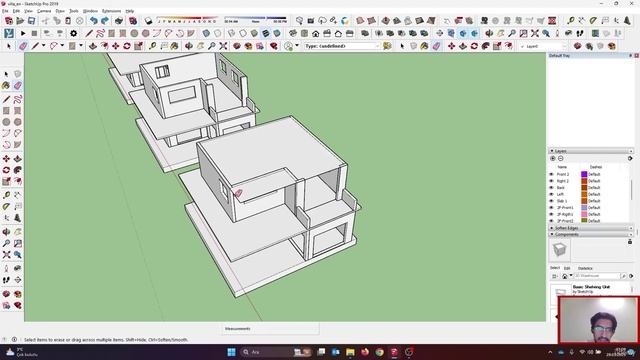Select the Walk footprints tool
This screenshot has width=640, height=360.
coord(6,280)
